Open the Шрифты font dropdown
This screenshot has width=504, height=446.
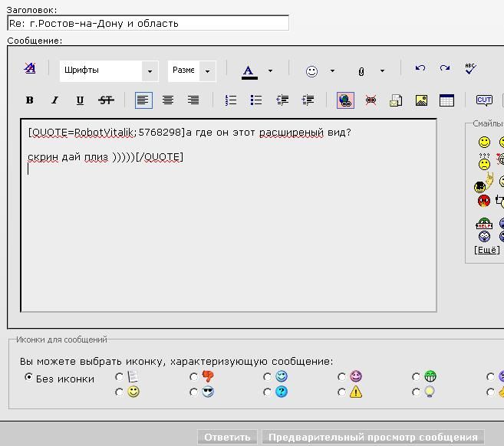click(150, 71)
